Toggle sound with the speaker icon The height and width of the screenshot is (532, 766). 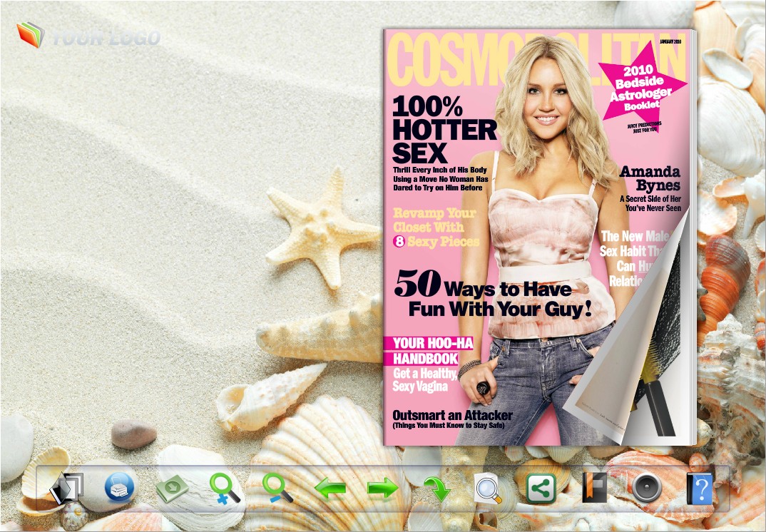tap(647, 488)
